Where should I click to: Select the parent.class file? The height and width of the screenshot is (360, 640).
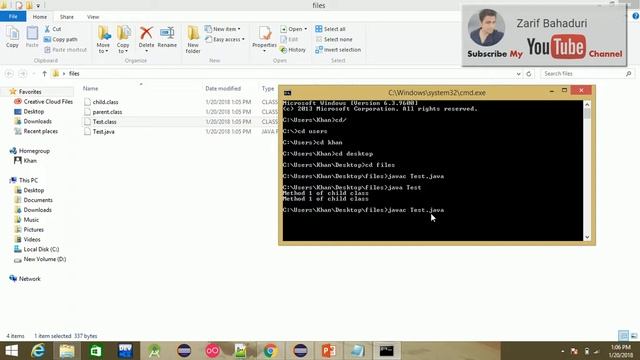pos(107,112)
